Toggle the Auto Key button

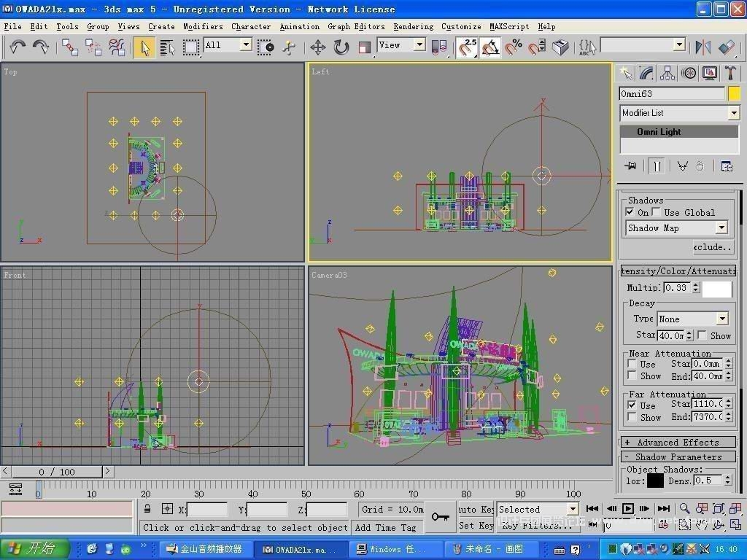(x=476, y=509)
